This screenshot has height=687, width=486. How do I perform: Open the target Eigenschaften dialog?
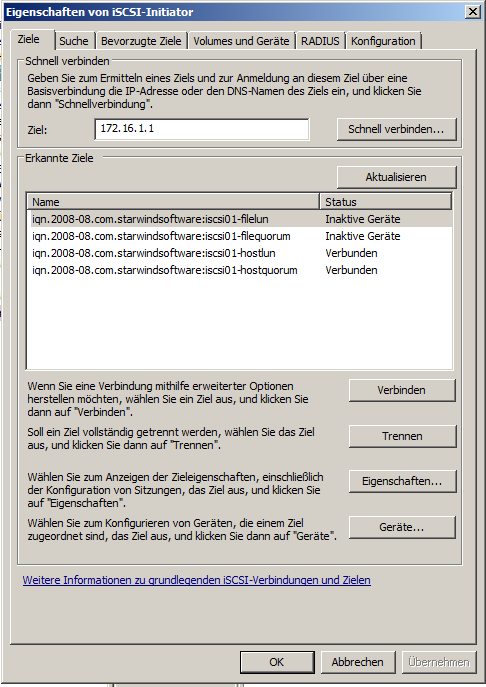click(x=402, y=482)
